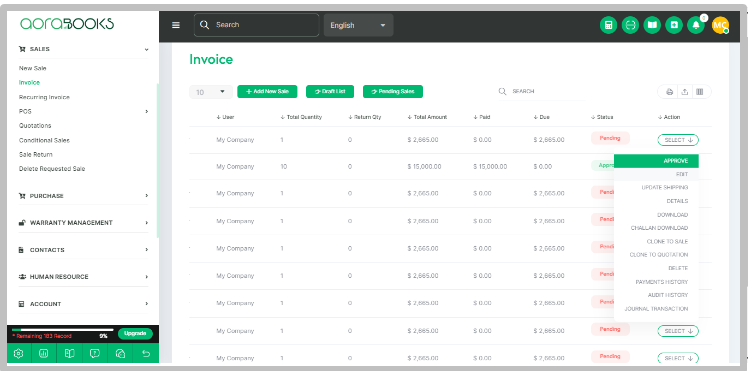Image resolution: width=748 pixels, height=371 pixels.
Task: Toggle the hamburger sidebar menu
Action: click(x=176, y=25)
